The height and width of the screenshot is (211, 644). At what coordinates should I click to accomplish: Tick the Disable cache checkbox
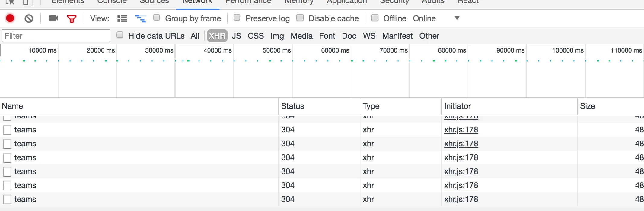pos(300,18)
